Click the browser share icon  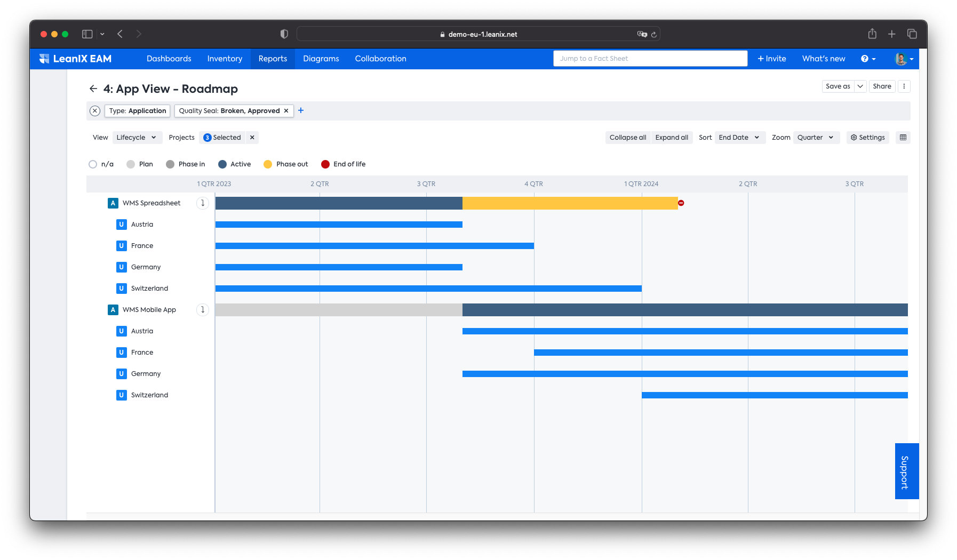click(x=872, y=34)
